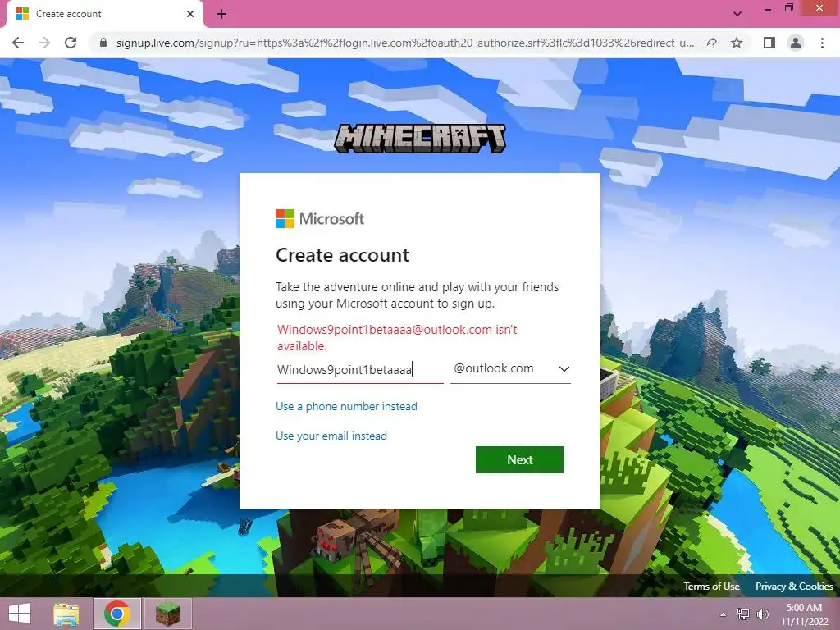
Task: Restore down the Chrome window
Action: [789, 8]
